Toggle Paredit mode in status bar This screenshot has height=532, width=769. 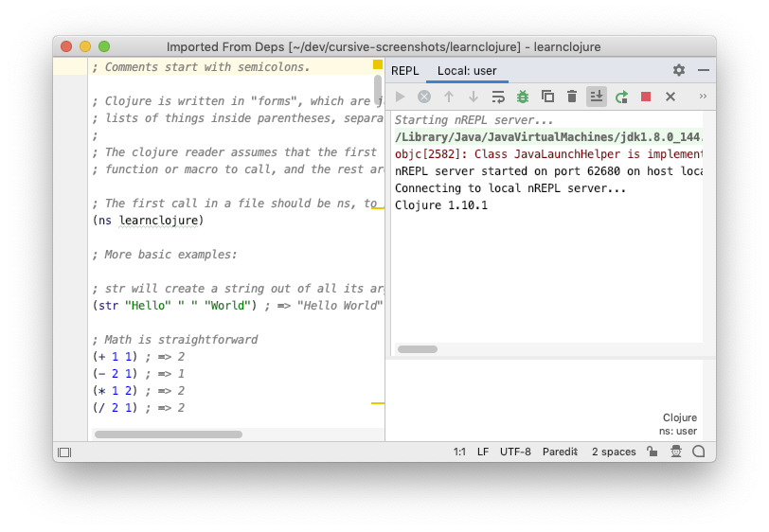560,452
